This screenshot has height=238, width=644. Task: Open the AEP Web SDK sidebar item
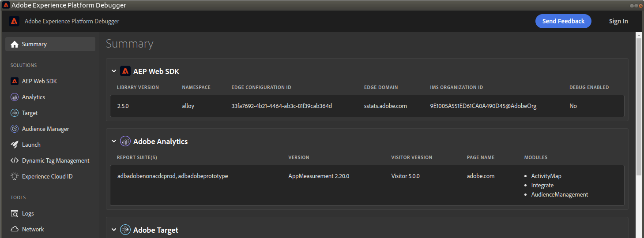50,81
